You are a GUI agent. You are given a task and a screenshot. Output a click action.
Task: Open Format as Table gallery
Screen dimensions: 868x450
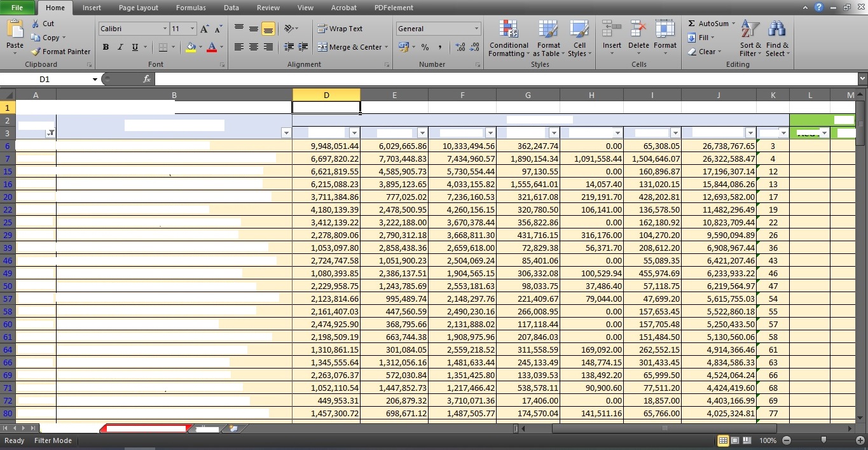548,38
